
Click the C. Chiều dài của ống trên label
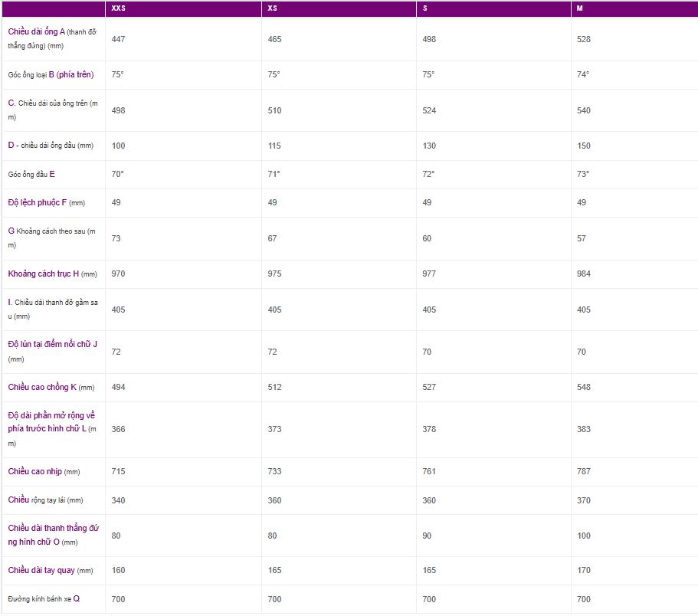(x=54, y=103)
